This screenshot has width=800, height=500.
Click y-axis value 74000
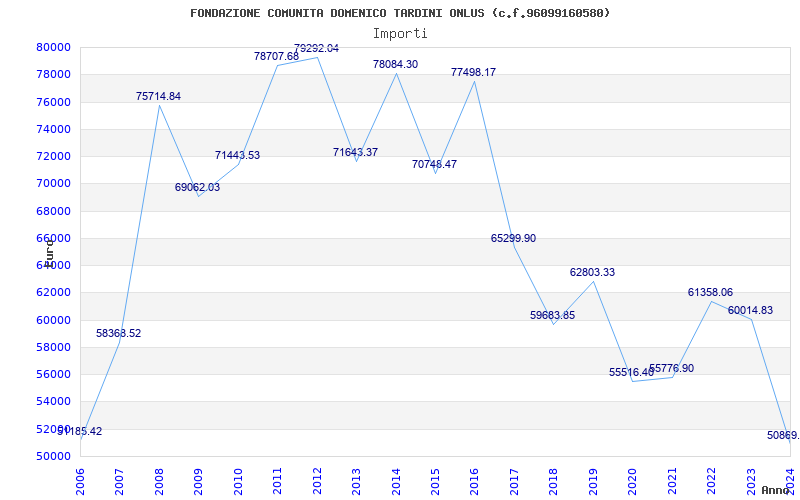coord(53,129)
